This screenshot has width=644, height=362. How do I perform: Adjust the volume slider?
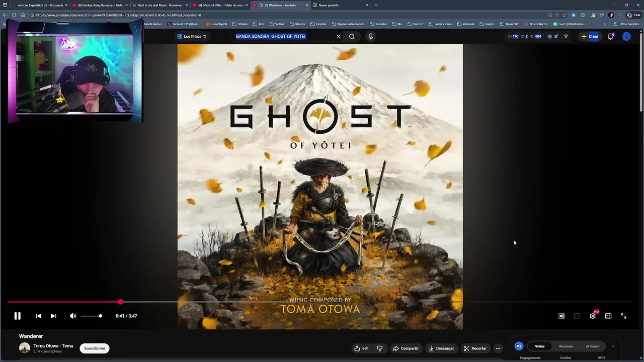point(91,316)
